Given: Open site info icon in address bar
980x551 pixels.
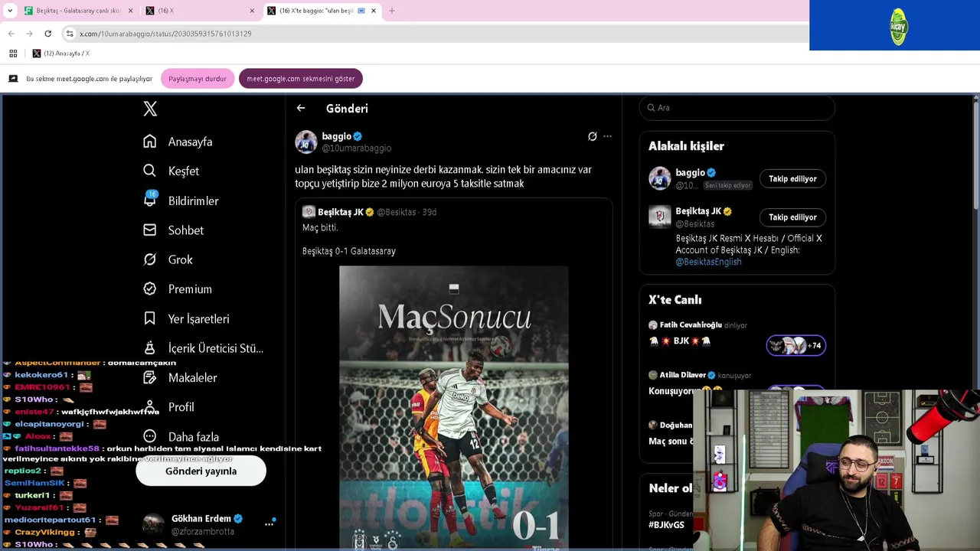Looking at the screenshot, I should 70,34.
